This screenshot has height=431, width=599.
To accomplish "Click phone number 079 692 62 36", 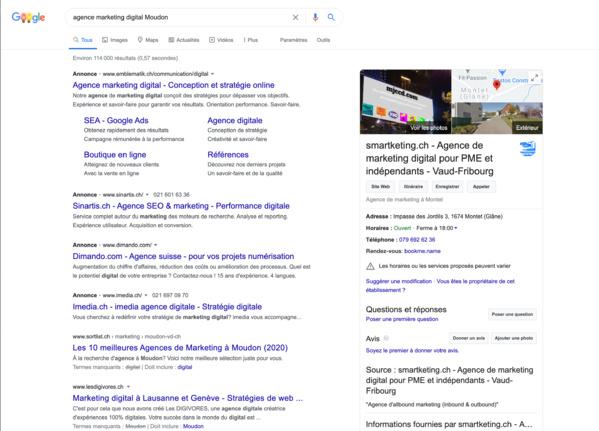I will click(x=417, y=240).
